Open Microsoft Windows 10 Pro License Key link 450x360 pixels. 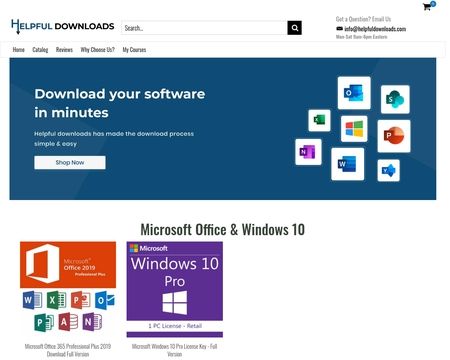175,350
